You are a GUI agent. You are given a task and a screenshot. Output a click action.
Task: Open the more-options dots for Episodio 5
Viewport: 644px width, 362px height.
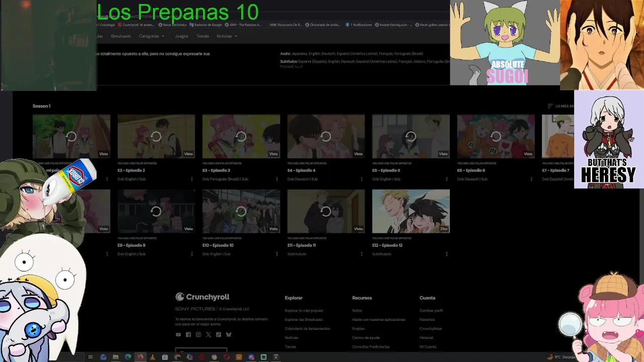click(446, 179)
